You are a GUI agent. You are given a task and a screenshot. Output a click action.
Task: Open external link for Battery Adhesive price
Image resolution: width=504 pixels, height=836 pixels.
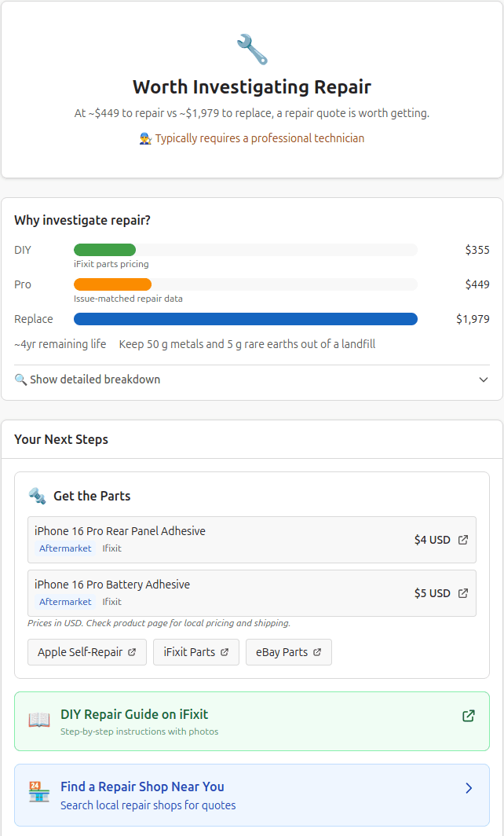[x=463, y=593]
